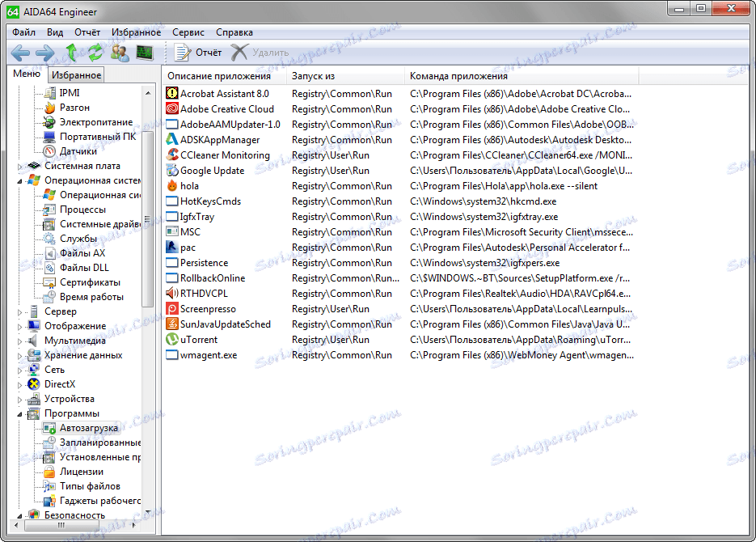Viewport: 756px width, 542px height.
Task: Collapse the Программы tree node
Action: point(20,413)
